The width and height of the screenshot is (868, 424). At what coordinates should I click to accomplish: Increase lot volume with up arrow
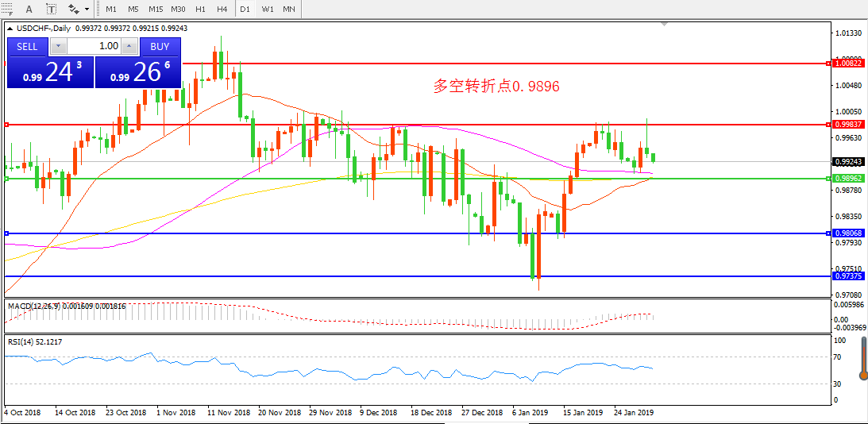click(129, 47)
